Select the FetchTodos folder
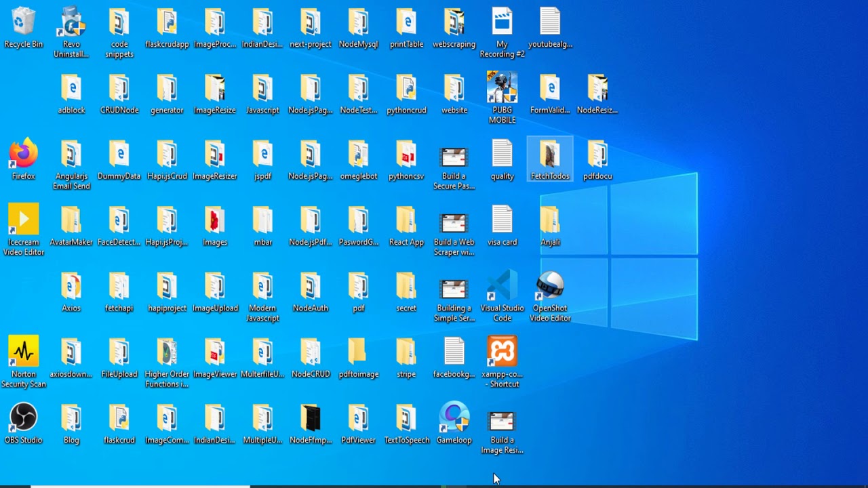868x488 pixels. 550,155
